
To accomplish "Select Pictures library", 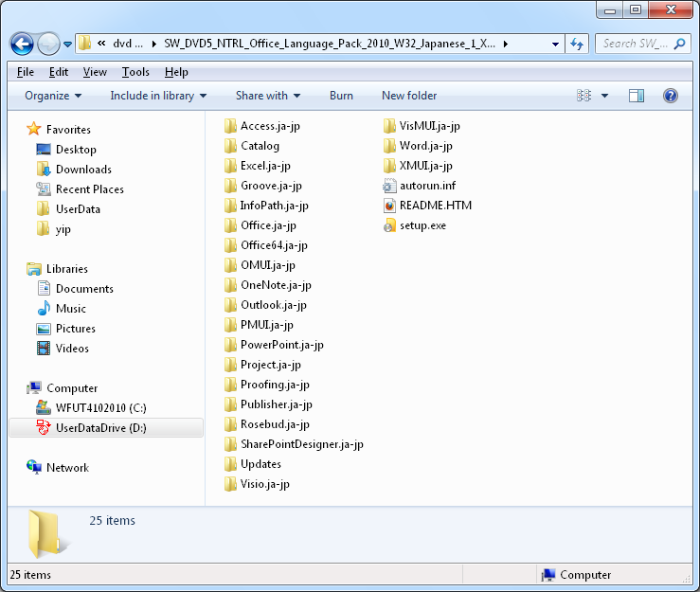I will pos(66,329).
